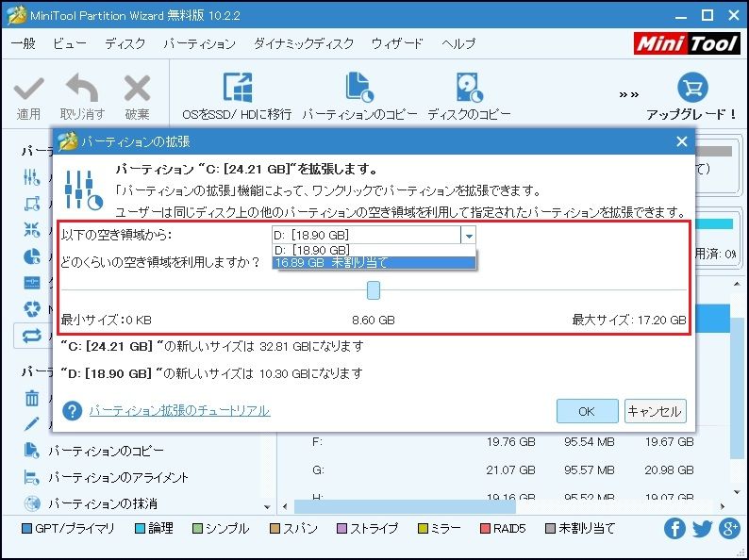Image resolution: width=749 pixels, height=560 pixels.
Task: Click パーティションの抹消 sidebar icon
Action: (x=32, y=503)
